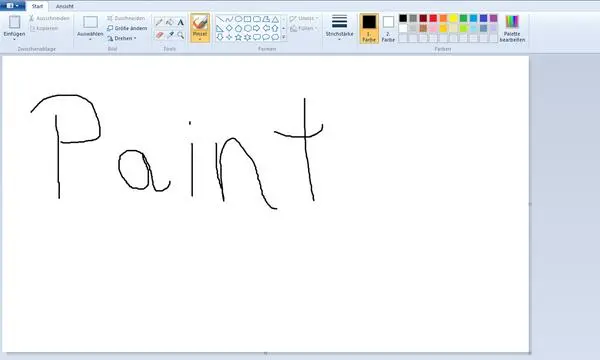Activate the 1. Farbe foreground color
The height and width of the screenshot is (360, 600).
[369, 28]
